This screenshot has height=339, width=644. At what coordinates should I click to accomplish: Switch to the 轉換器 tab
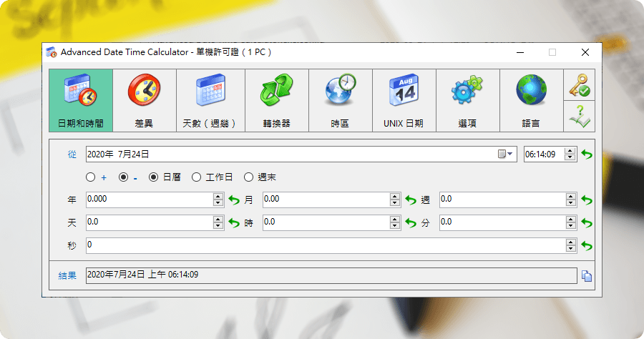tap(277, 101)
